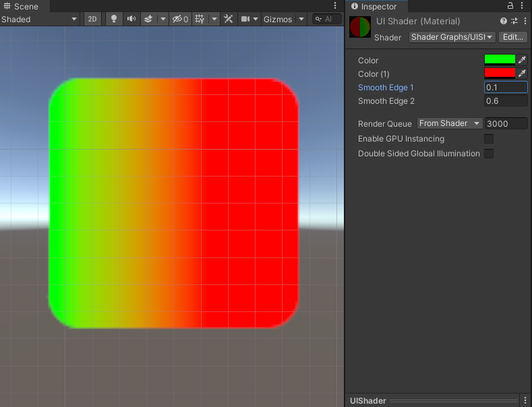
Task: Toggle scene audio speaker icon
Action: click(x=131, y=20)
